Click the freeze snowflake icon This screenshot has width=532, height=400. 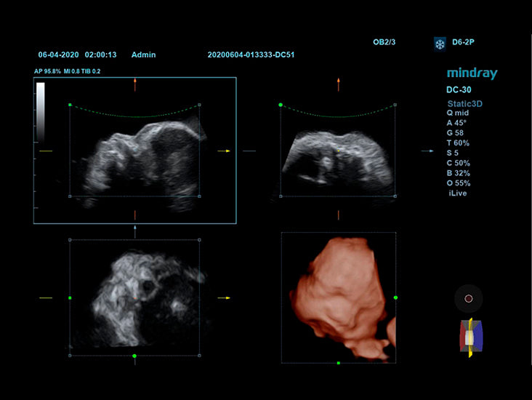(440, 44)
